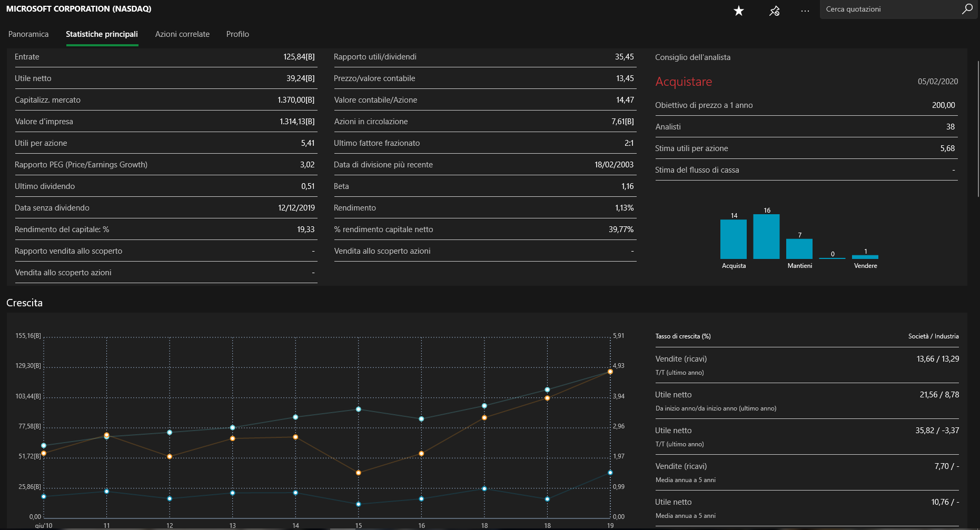Click the Mantieni bar showing 7

[799, 248]
